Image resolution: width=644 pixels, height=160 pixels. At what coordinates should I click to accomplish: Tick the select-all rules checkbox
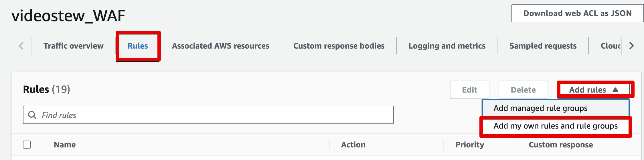tap(27, 145)
